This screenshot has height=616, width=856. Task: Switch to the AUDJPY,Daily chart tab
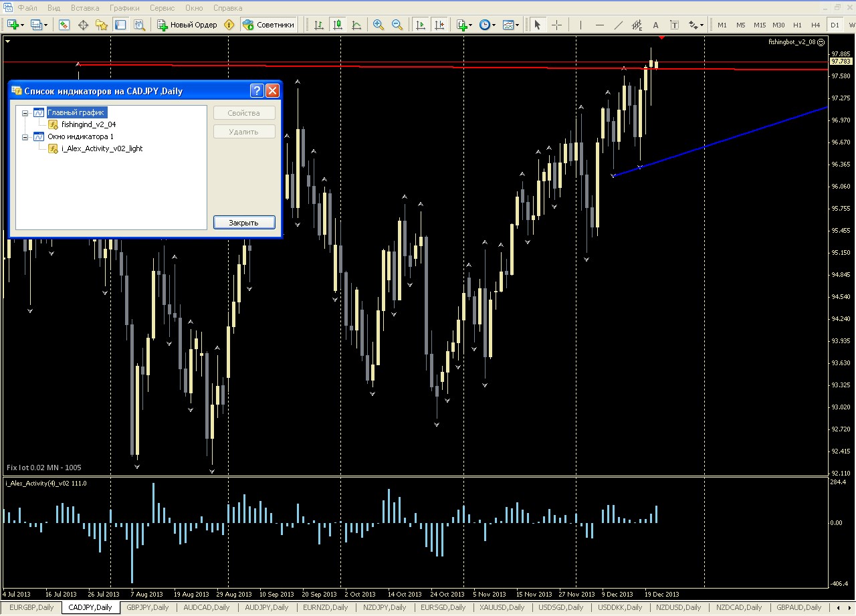(267, 607)
